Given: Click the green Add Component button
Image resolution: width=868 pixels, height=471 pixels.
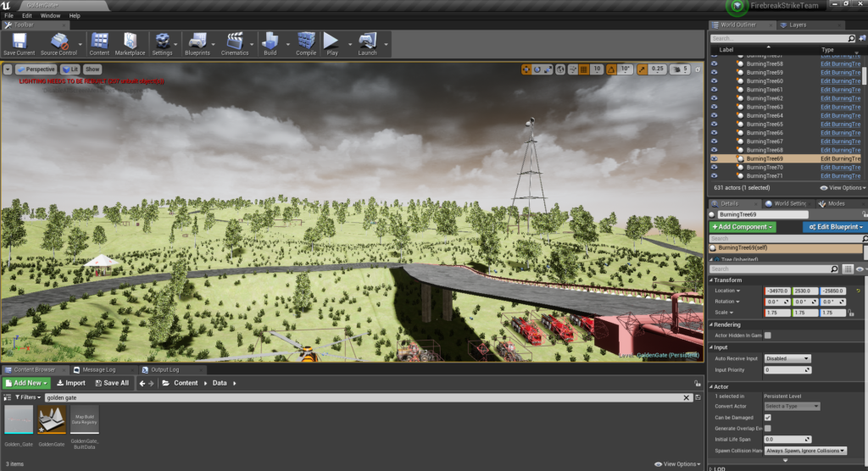Looking at the screenshot, I should (x=743, y=227).
